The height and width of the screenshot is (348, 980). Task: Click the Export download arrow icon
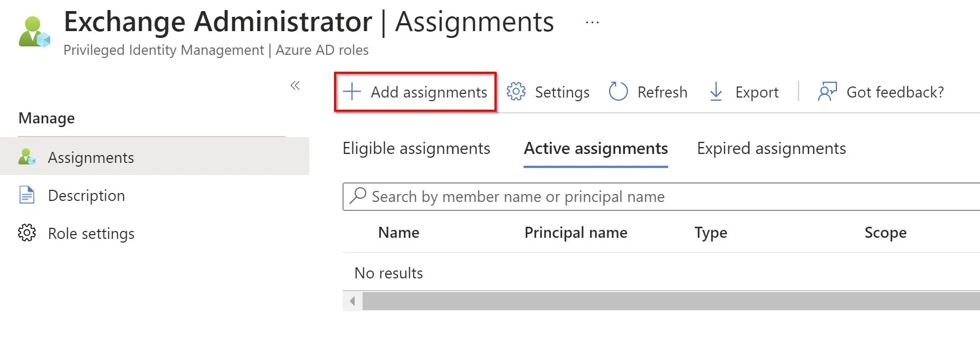(716, 92)
